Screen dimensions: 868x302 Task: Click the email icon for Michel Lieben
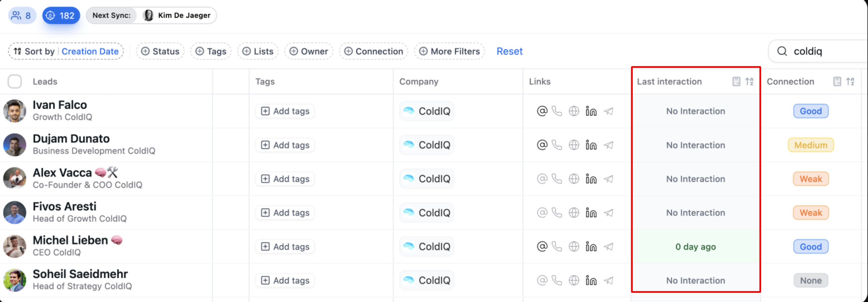pos(542,246)
